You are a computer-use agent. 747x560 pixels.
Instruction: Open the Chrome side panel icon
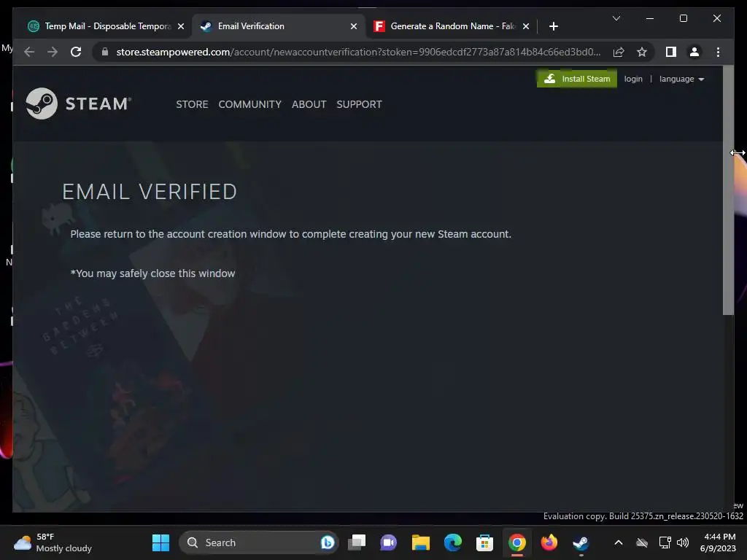tap(671, 52)
